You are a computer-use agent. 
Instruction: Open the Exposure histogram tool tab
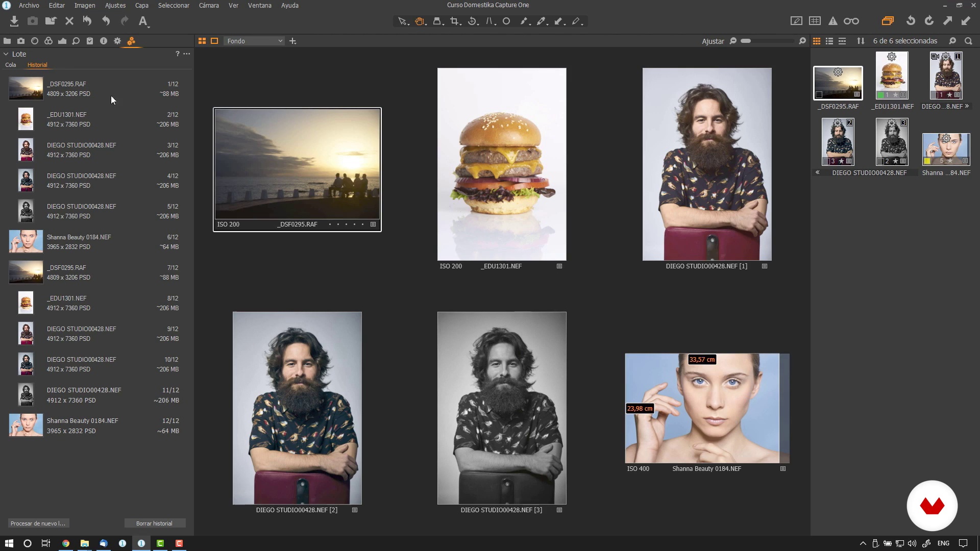click(62, 41)
